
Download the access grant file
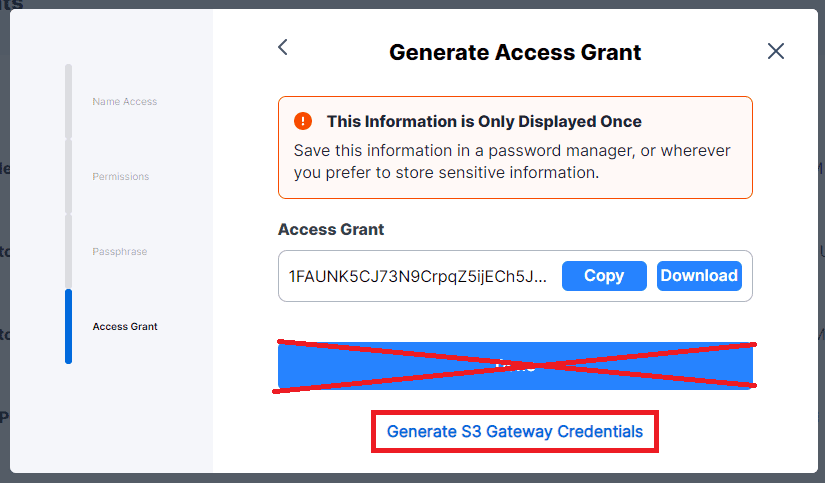pos(699,276)
